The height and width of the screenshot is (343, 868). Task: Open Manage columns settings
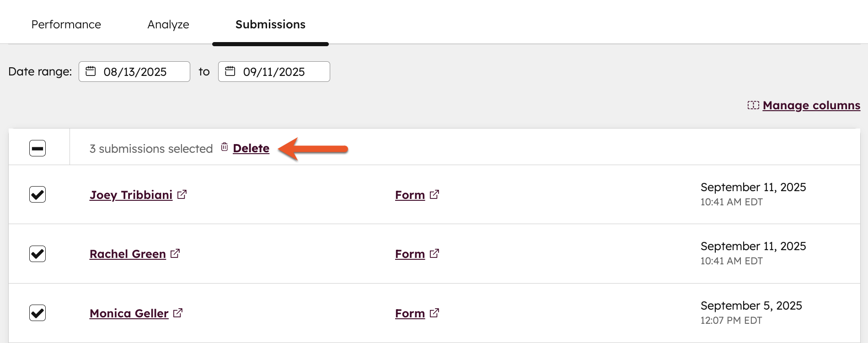pos(811,105)
